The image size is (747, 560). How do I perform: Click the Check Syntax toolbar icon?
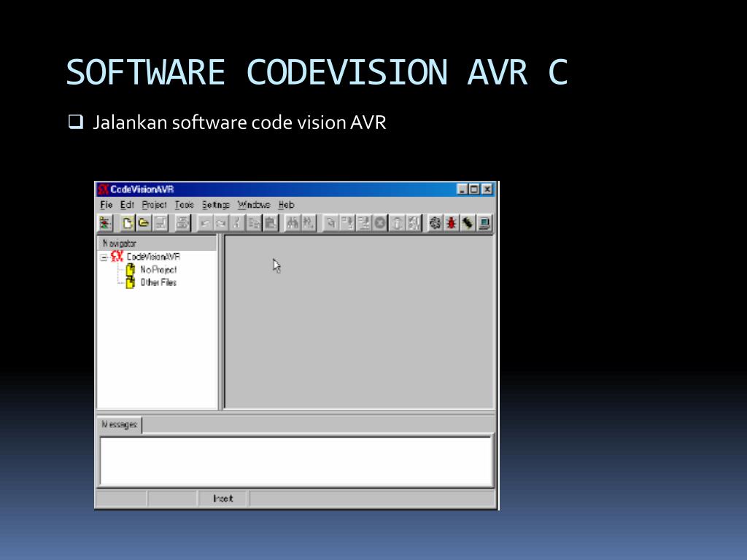tap(330, 223)
